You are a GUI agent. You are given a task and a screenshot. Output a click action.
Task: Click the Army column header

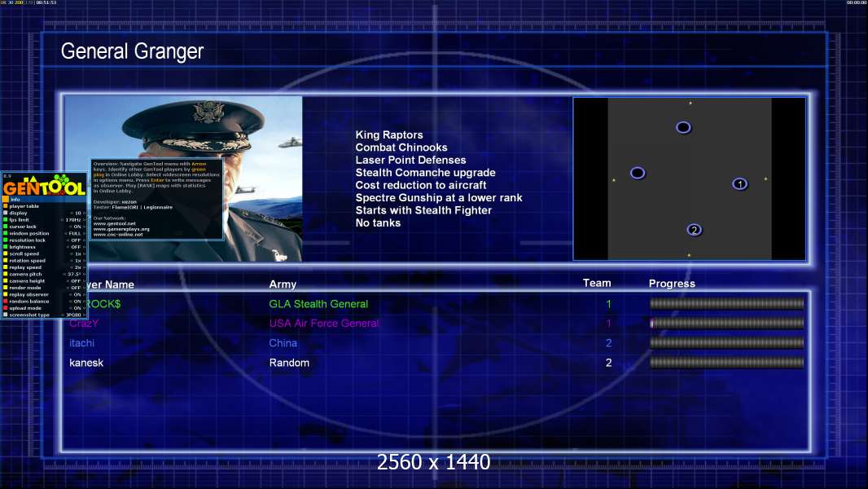pyautogui.click(x=283, y=284)
